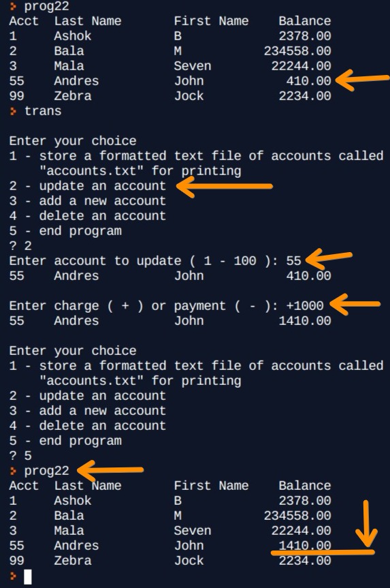The image size is (390, 588).
Task: Click the first '3 - add a new account' option
Action: pyautogui.click(x=88, y=201)
